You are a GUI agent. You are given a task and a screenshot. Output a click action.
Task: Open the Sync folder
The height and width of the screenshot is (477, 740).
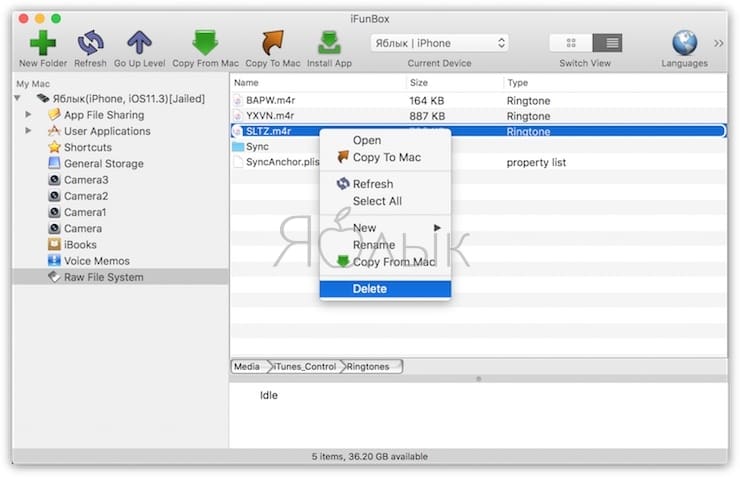click(x=257, y=146)
